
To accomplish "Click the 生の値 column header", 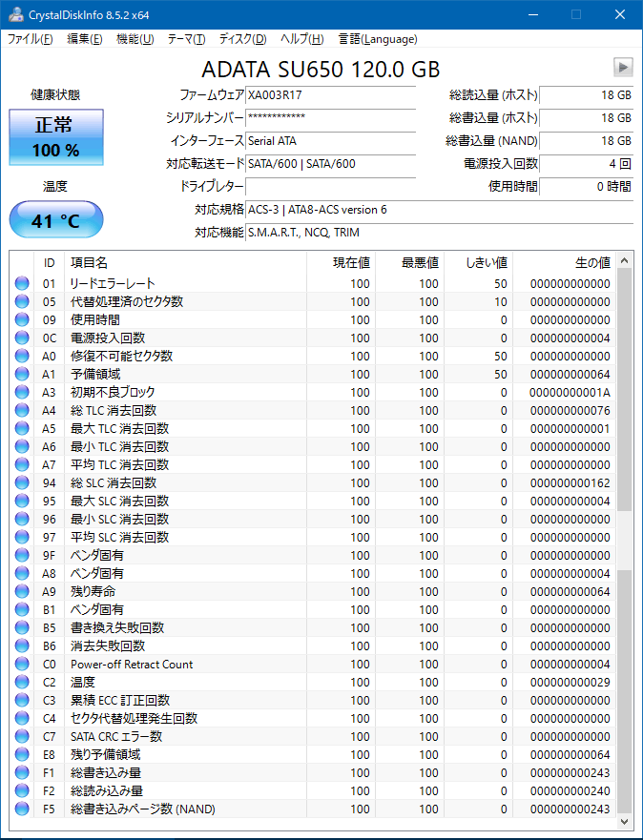I will tap(564, 262).
